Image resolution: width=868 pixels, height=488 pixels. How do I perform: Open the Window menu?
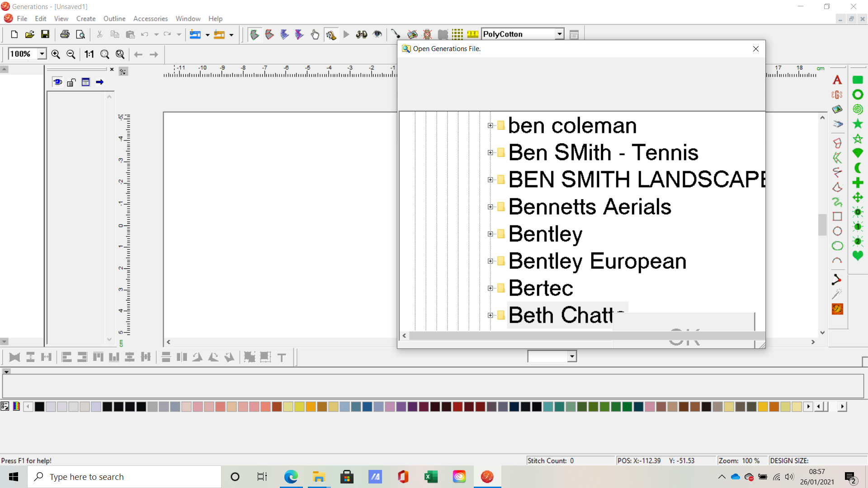[188, 19]
